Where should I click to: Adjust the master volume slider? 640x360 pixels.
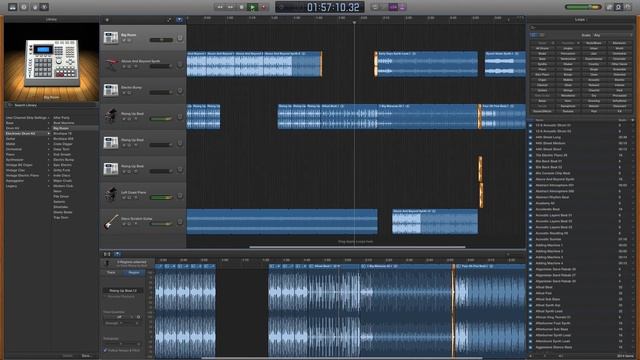(x=583, y=7)
